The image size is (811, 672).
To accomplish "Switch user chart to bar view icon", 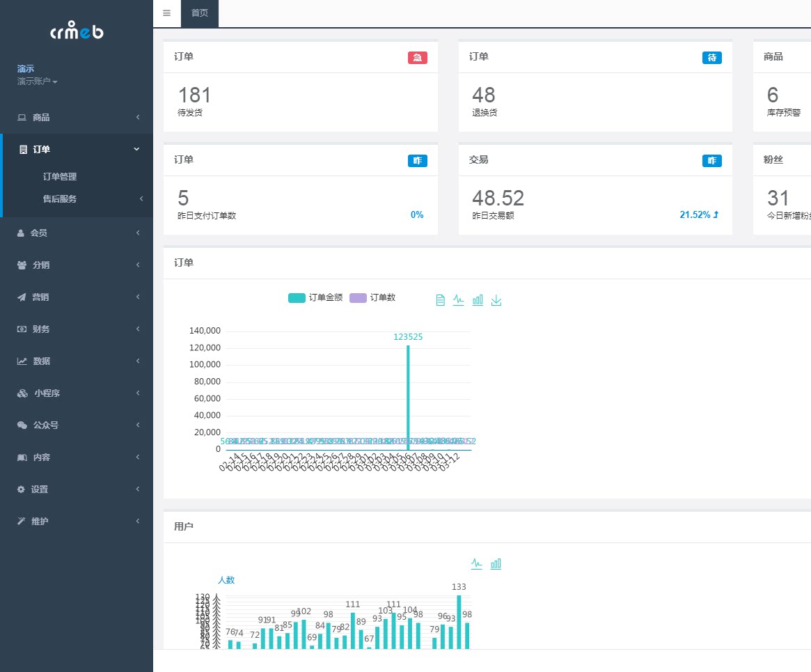I will tap(496, 564).
